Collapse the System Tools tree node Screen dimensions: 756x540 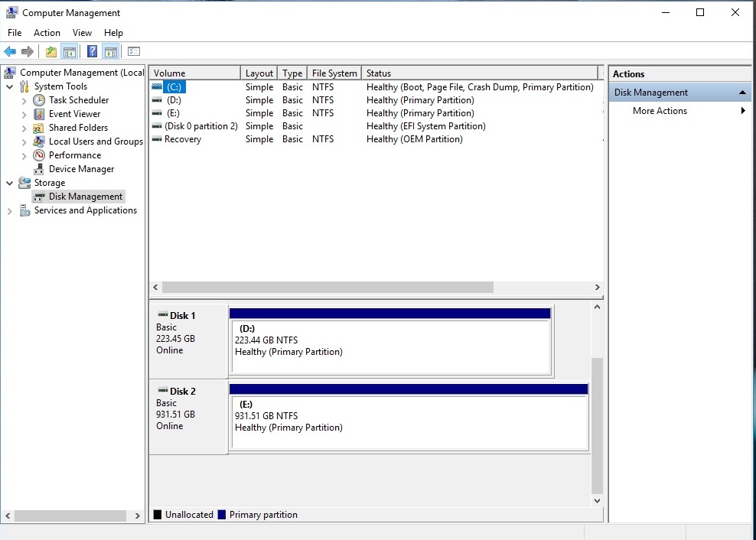pos(10,86)
